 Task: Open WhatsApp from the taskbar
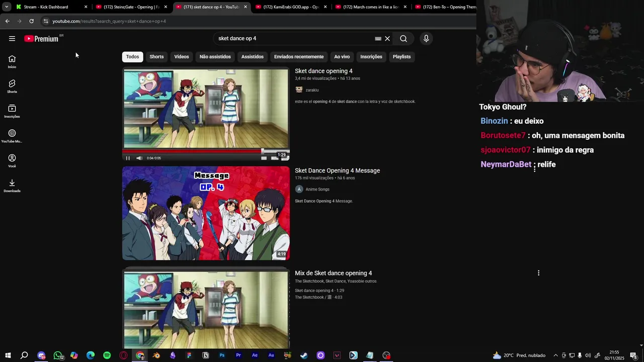coord(58,355)
